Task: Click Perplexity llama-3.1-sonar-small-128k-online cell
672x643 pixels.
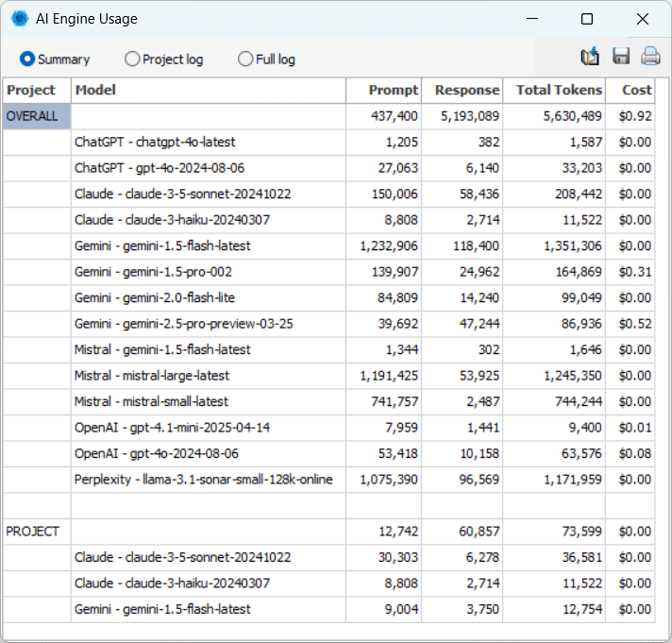Action: [x=209, y=480]
